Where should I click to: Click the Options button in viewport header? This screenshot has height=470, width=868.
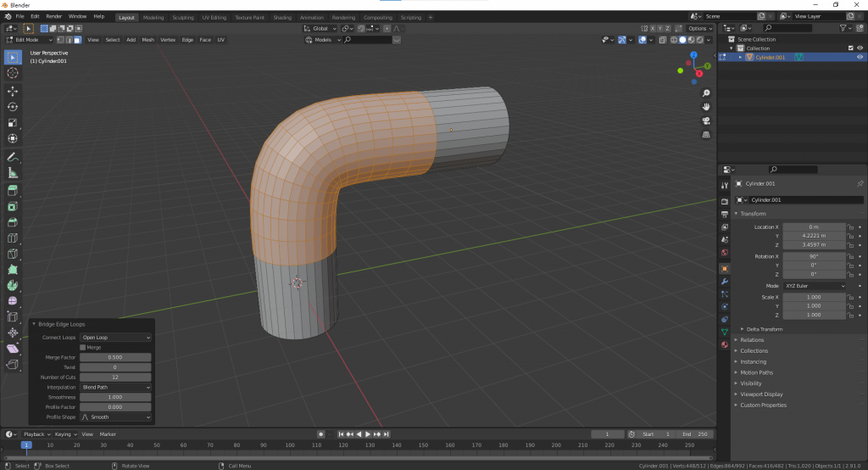[699, 28]
